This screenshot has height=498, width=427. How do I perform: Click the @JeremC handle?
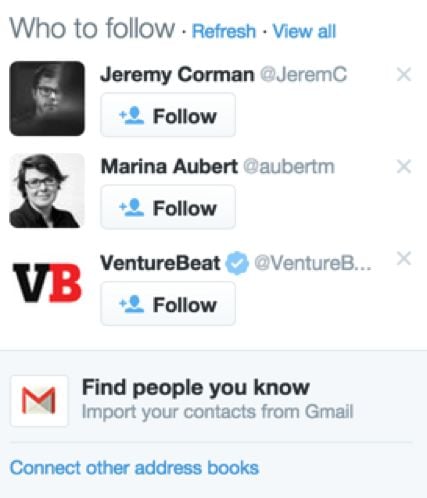(x=304, y=74)
